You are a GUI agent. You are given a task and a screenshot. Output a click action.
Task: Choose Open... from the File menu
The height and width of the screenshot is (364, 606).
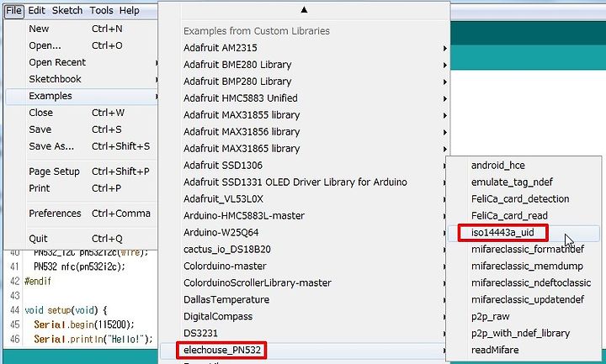82,45
